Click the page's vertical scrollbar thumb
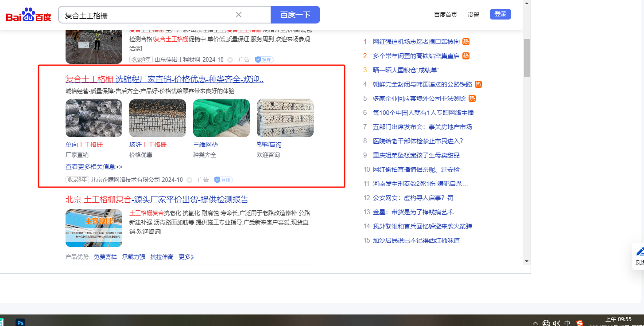The image size is (644, 326). pos(527,58)
